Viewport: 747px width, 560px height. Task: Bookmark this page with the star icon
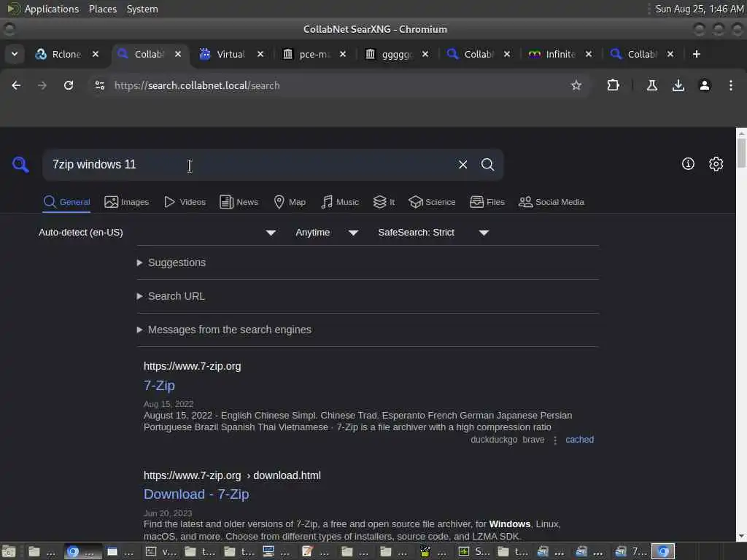(576, 85)
